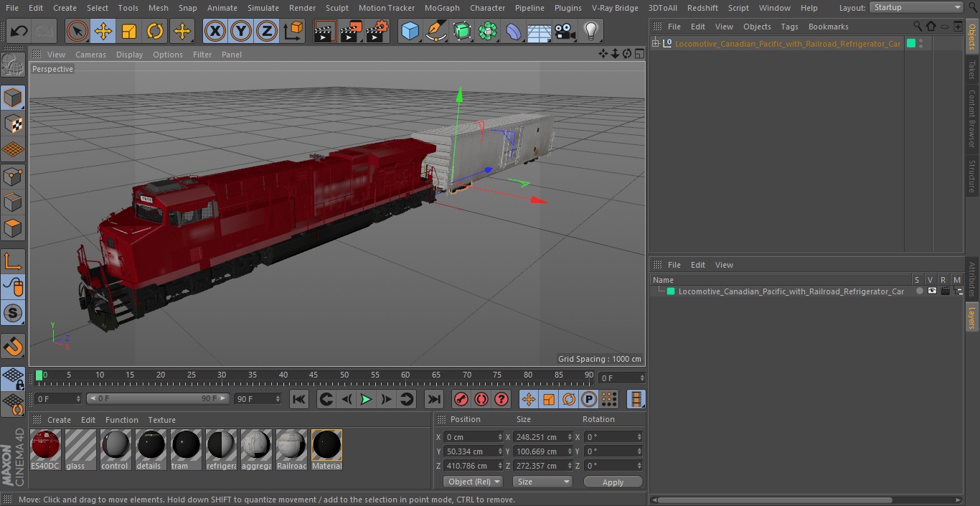Open the Tags menu in Object Manager

[x=789, y=27]
